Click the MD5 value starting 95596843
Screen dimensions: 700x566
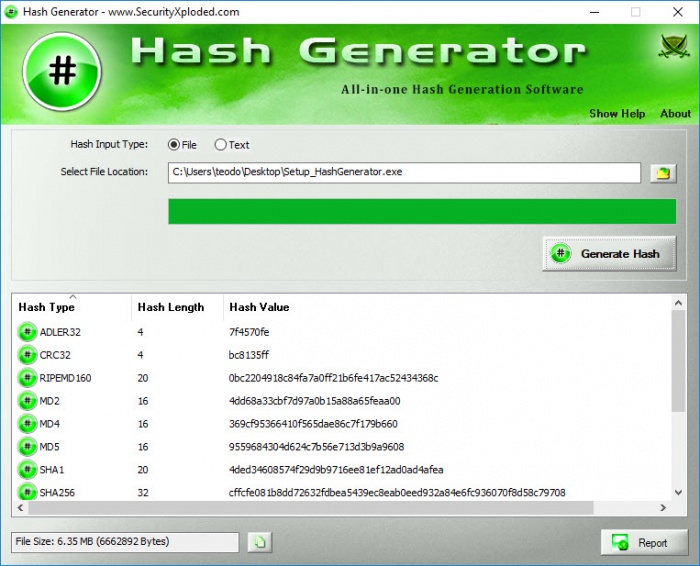(317, 447)
